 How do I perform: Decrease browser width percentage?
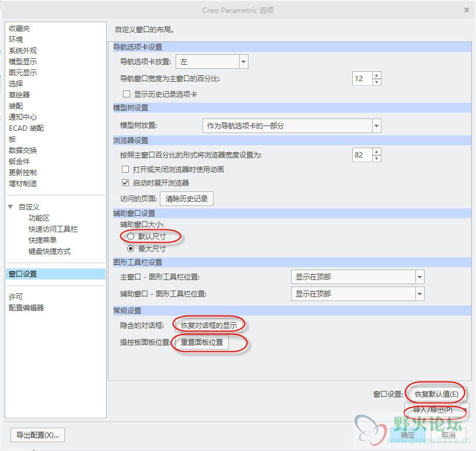tap(376, 159)
